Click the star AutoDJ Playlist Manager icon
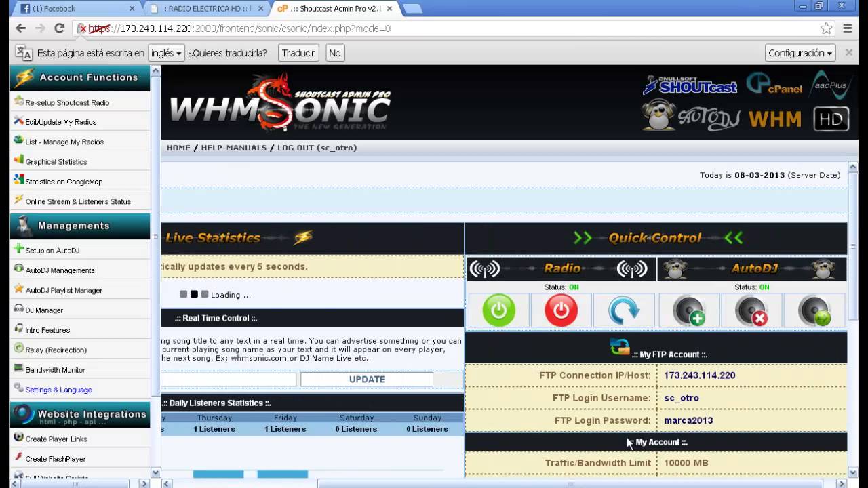 click(x=19, y=289)
